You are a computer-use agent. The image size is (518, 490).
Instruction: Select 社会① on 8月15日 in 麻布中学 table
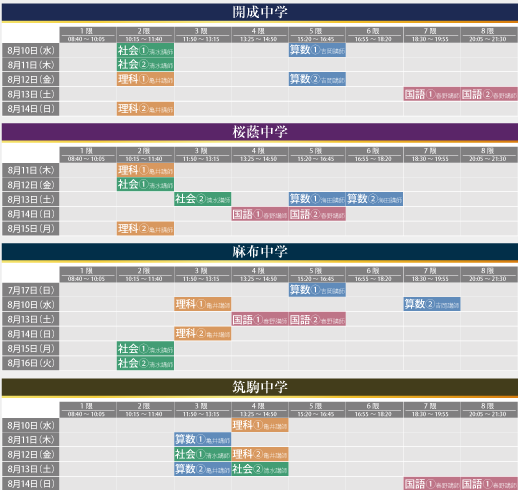(x=145, y=349)
